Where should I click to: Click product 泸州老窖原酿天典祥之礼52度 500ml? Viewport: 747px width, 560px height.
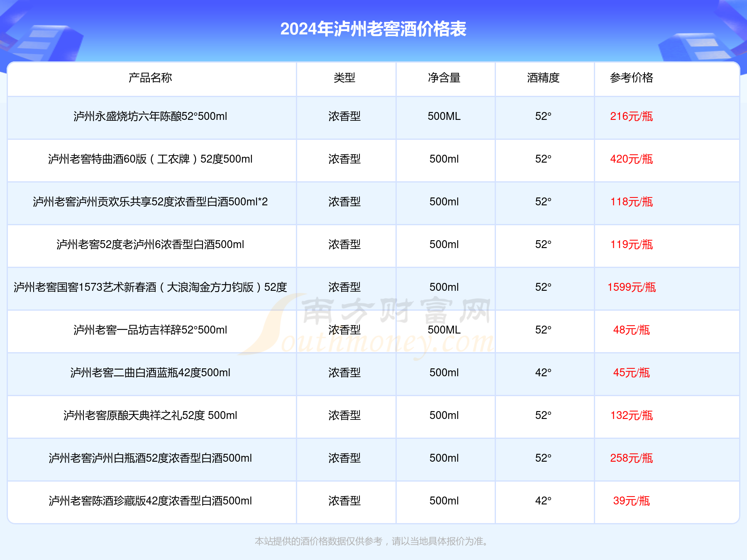(x=150, y=416)
